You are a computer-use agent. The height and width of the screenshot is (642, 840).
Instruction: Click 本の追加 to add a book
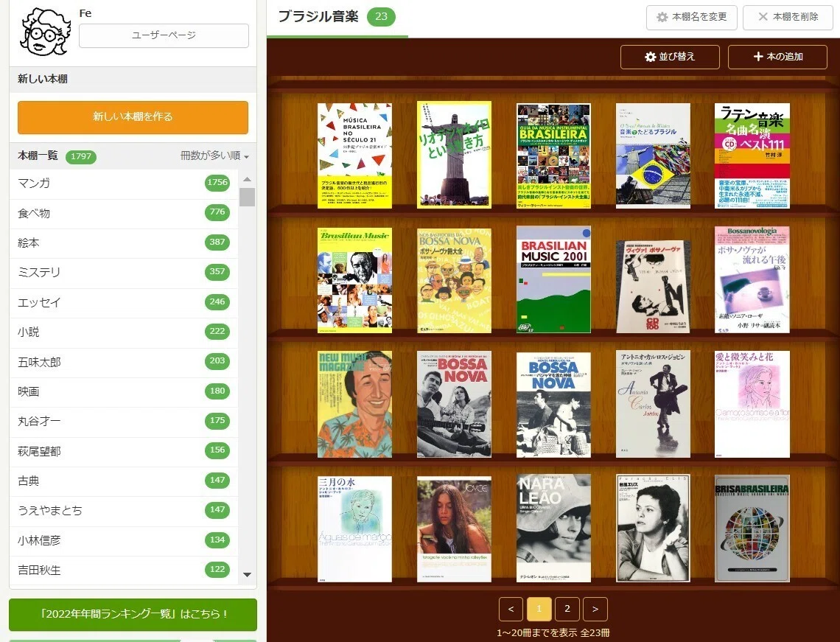(777, 57)
